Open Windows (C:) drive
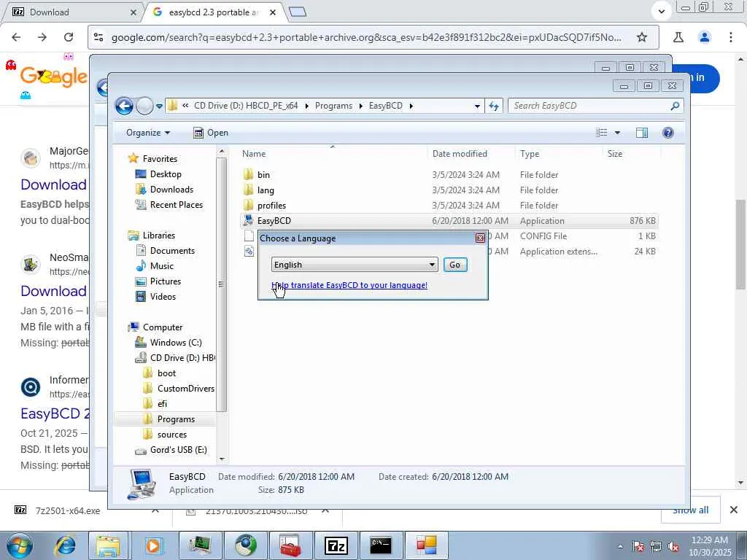The image size is (747, 560). (x=175, y=343)
